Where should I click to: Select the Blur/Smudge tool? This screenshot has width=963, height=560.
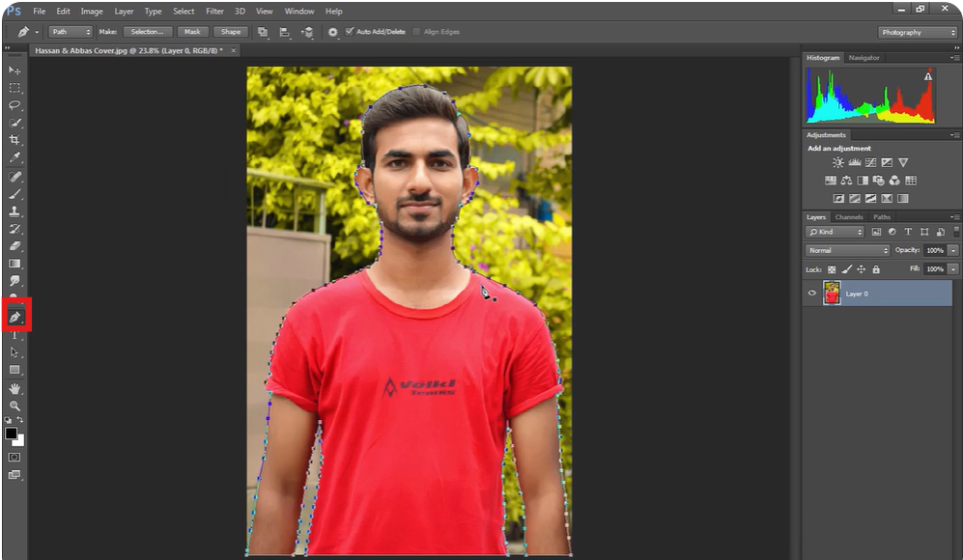[x=14, y=281]
